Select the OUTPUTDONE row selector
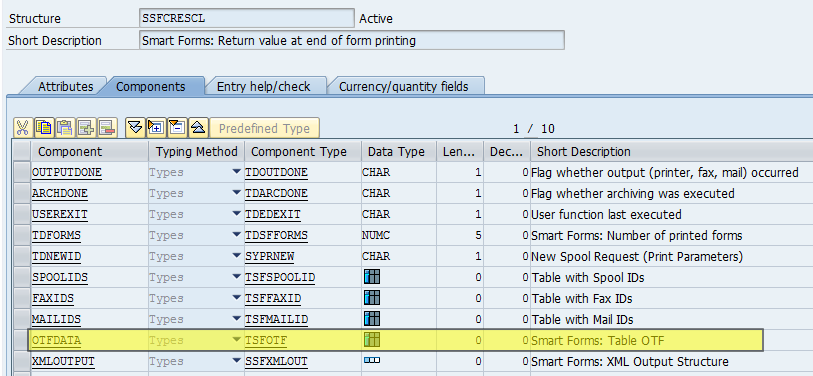The image size is (813, 376). coord(21,172)
